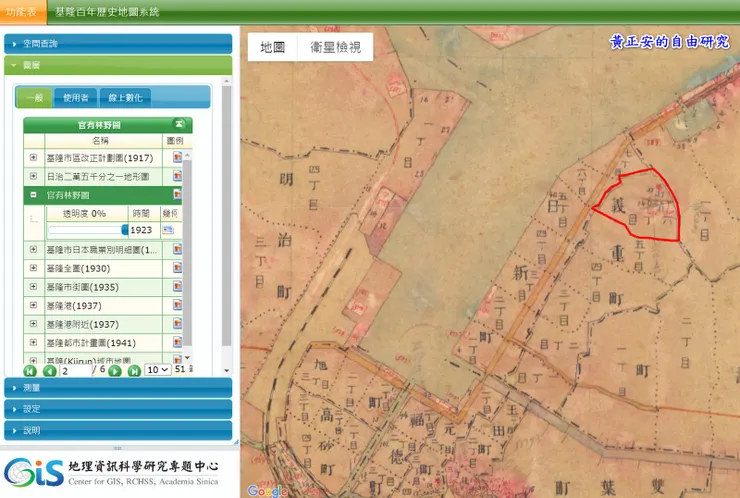Screen dimensions: 740x498
Task: Expand 基隆港附近(1937) layer row
Action: coord(33,324)
